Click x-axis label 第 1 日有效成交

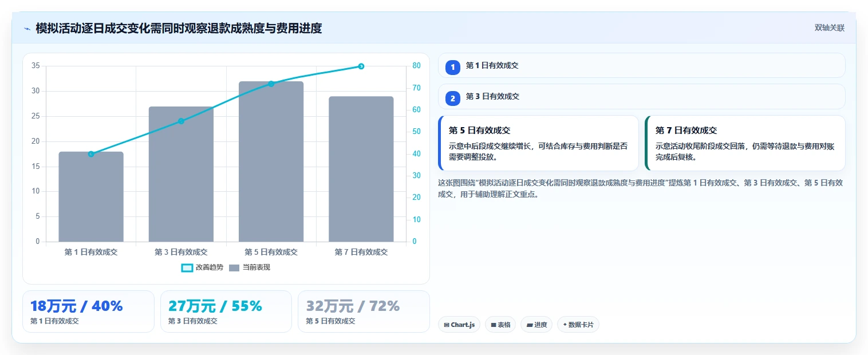[91, 252]
